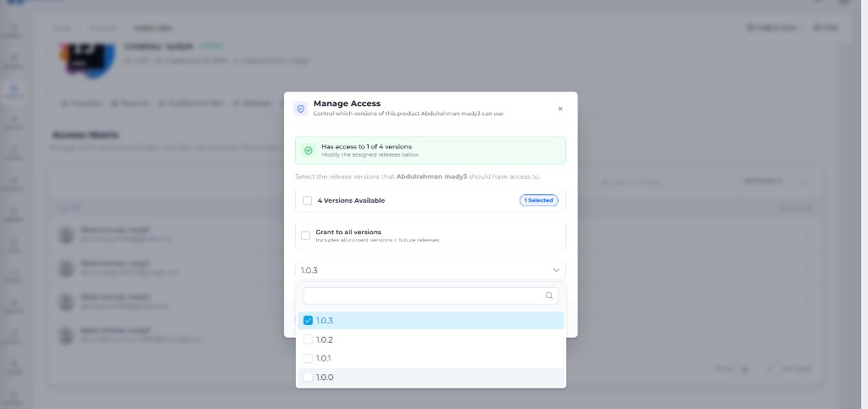Click the Manage Access title
The image size is (868, 409).
pos(347,103)
